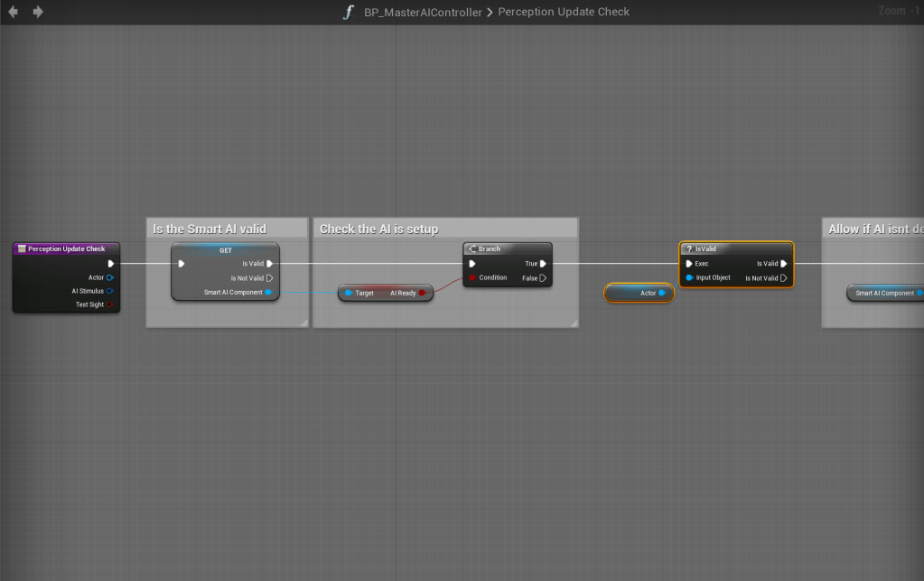The image size is (924, 581).
Task: Click the IsValid node's Exec input pin
Action: pos(689,264)
